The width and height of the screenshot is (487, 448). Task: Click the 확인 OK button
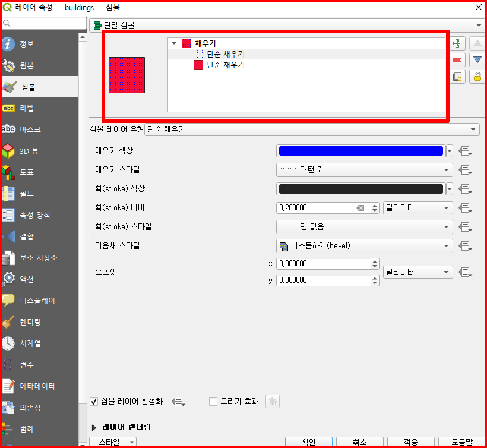[309, 442]
